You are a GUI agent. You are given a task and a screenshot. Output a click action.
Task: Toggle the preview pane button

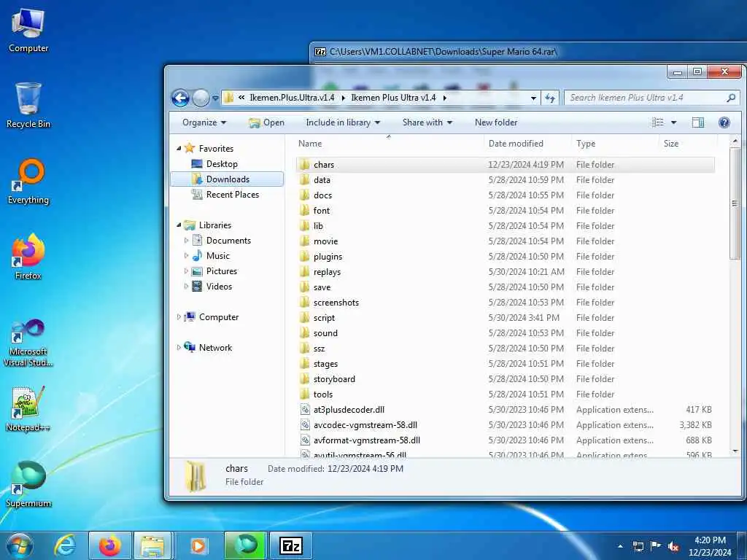[698, 122]
